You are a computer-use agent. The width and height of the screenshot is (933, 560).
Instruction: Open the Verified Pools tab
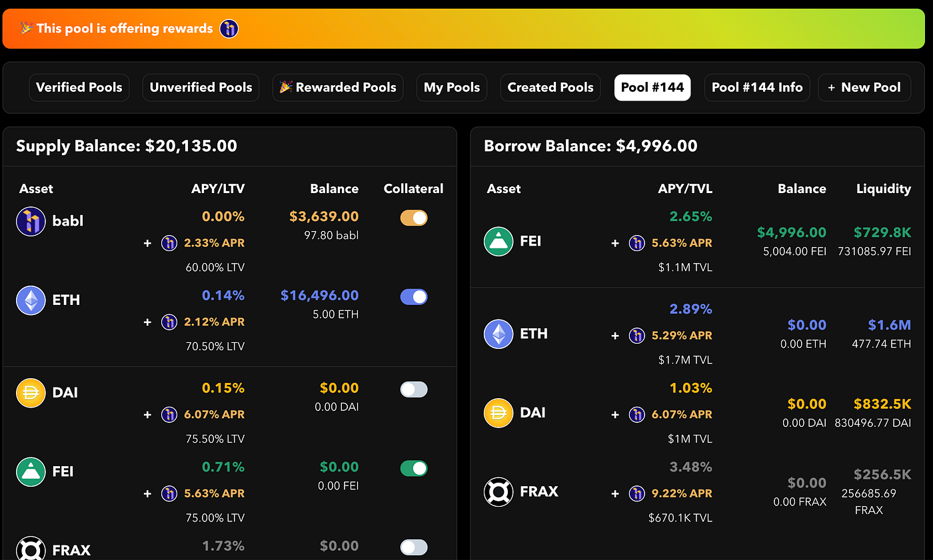[x=79, y=87]
